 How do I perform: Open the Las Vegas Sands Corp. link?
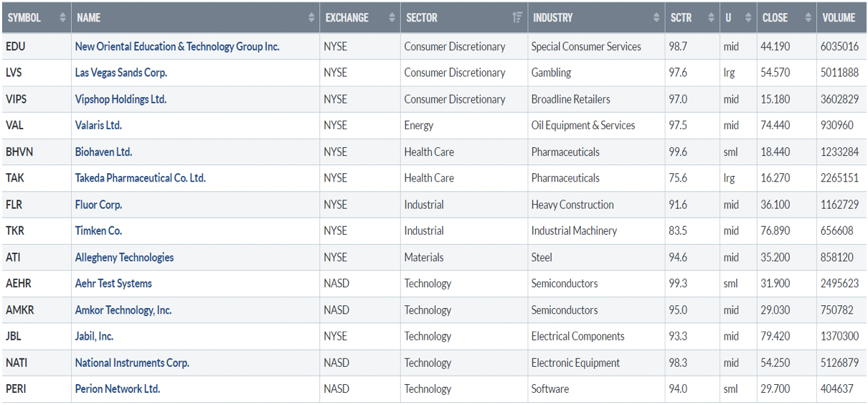point(121,73)
